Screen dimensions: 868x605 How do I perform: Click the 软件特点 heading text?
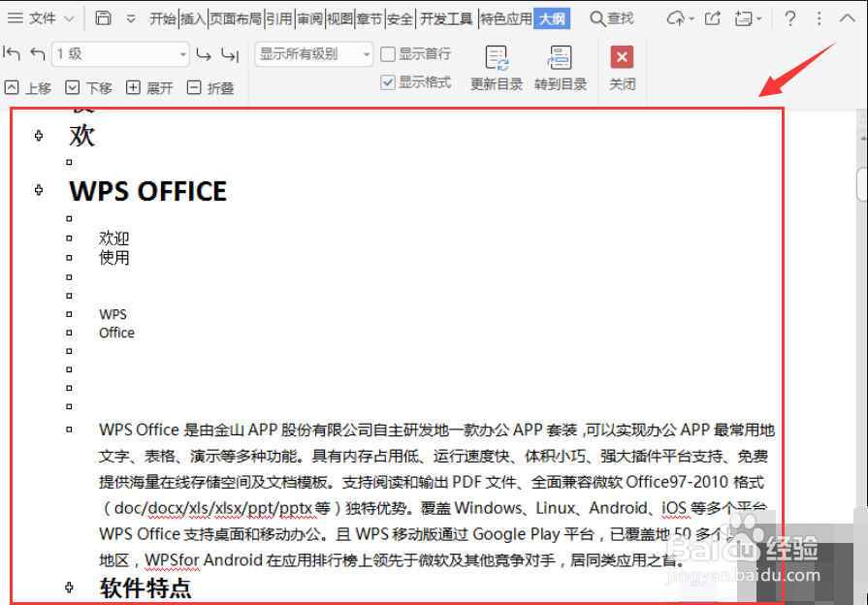point(145,588)
